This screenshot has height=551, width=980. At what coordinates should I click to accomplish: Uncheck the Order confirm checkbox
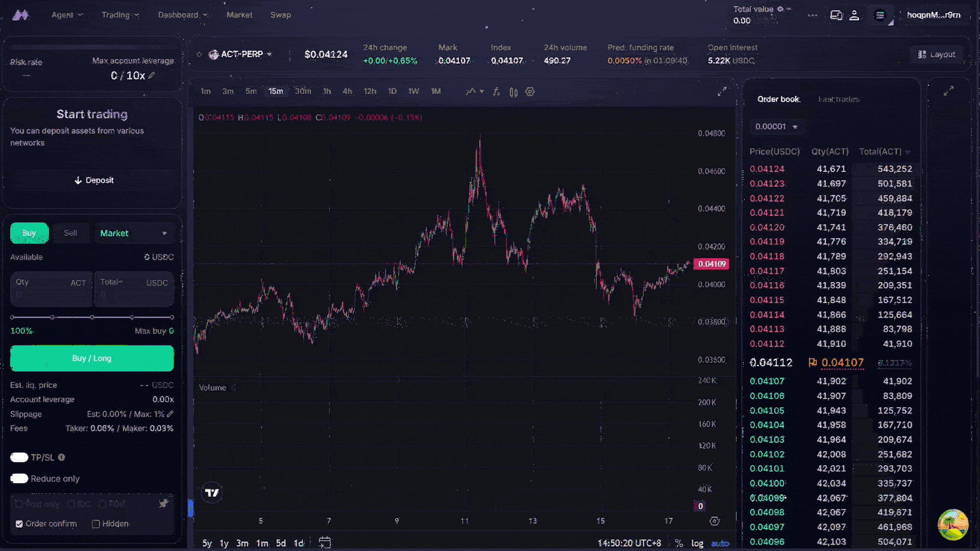point(19,524)
